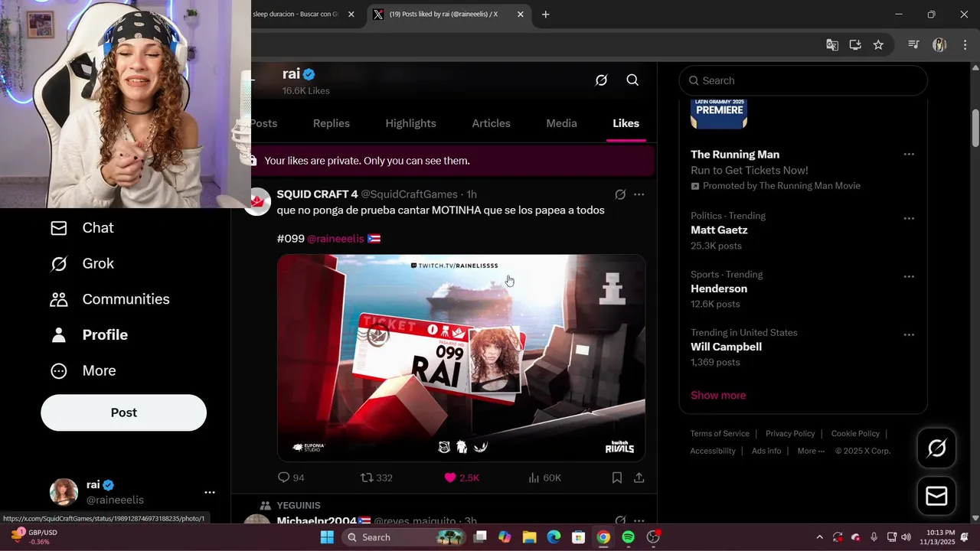Open options for Matt Gaetz trend
This screenshot has width=980, height=551.
click(909, 218)
